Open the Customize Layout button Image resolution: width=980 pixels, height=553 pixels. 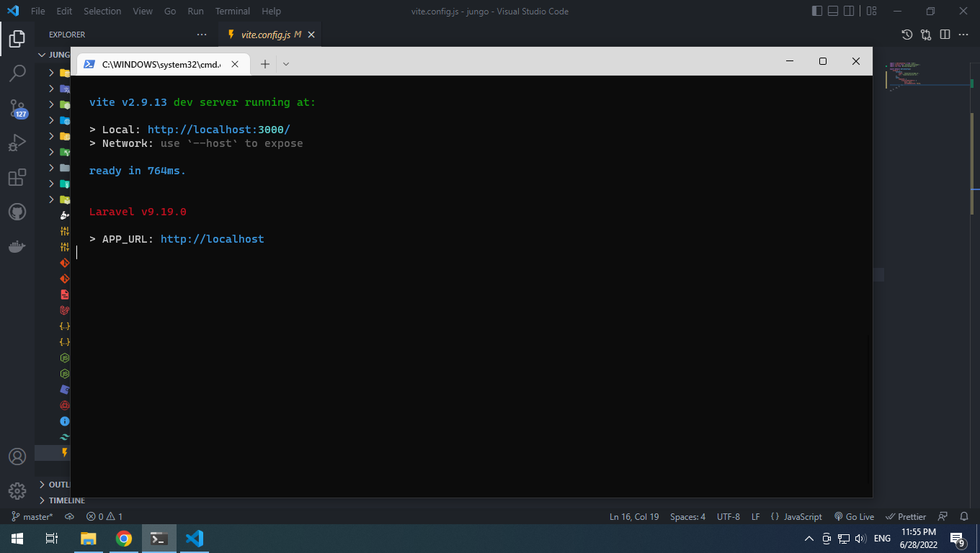pyautogui.click(x=871, y=12)
